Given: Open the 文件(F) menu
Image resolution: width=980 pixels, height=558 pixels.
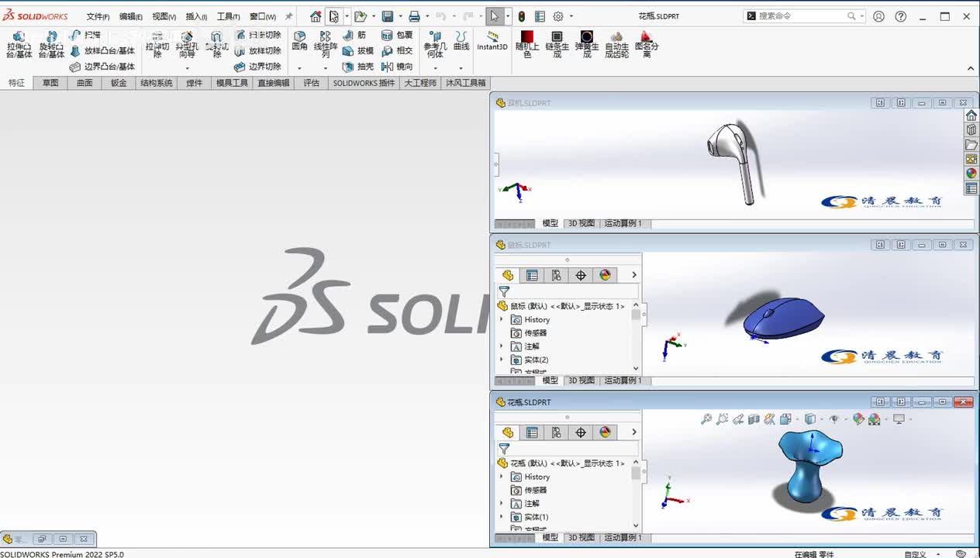Looking at the screenshot, I should (98, 16).
